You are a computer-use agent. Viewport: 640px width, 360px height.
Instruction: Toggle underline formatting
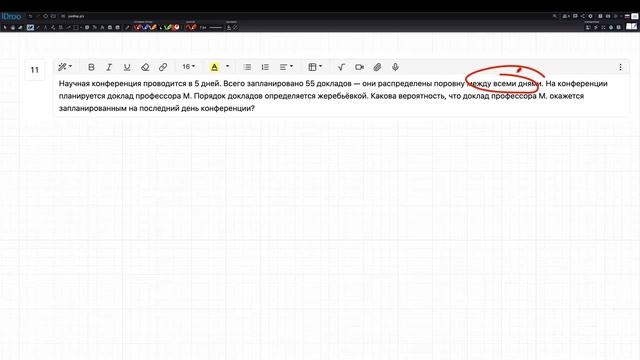(127, 67)
